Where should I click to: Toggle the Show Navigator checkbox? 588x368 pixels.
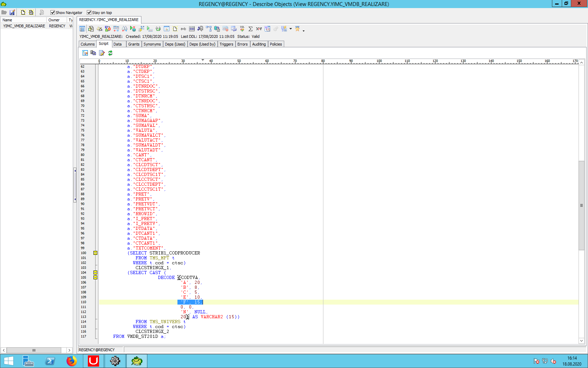coord(52,13)
